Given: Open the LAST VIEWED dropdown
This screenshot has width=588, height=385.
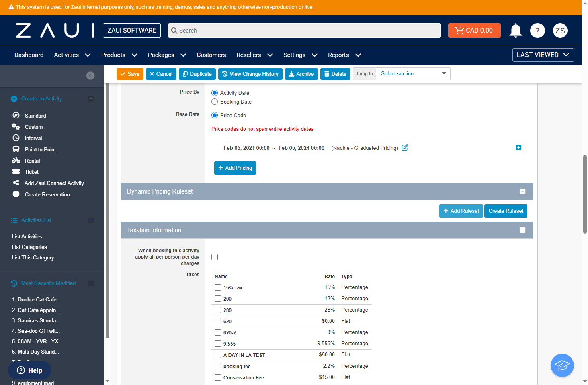Looking at the screenshot, I should [x=543, y=55].
